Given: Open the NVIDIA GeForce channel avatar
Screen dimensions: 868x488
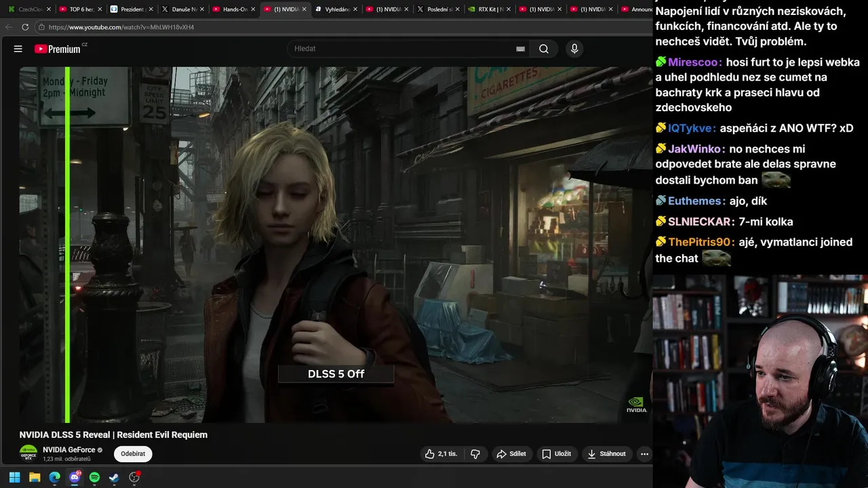Looking at the screenshot, I should [28, 453].
